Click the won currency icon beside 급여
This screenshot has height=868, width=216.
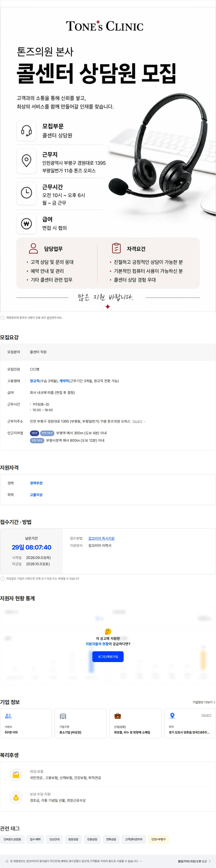click(26, 224)
